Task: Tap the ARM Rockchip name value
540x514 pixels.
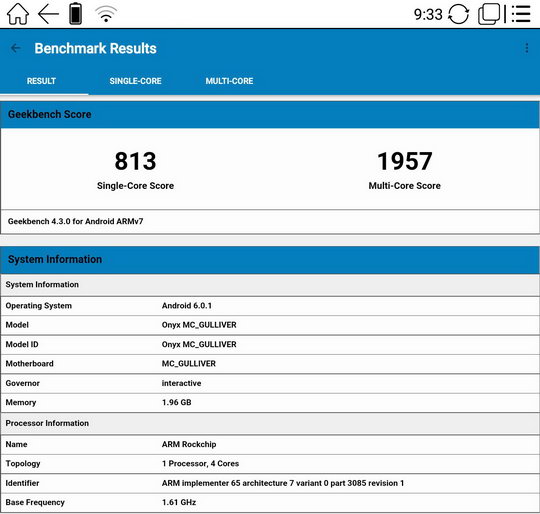Action: pos(189,444)
